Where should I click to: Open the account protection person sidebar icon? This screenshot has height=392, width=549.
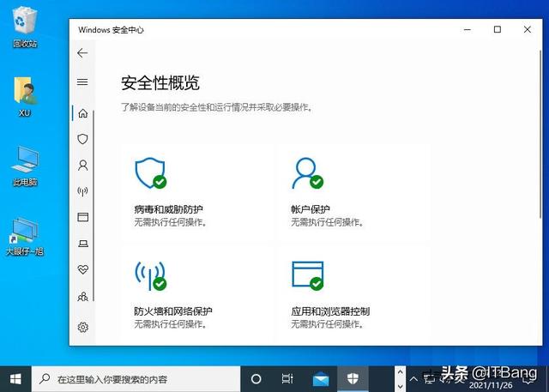[x=83, y=165]
